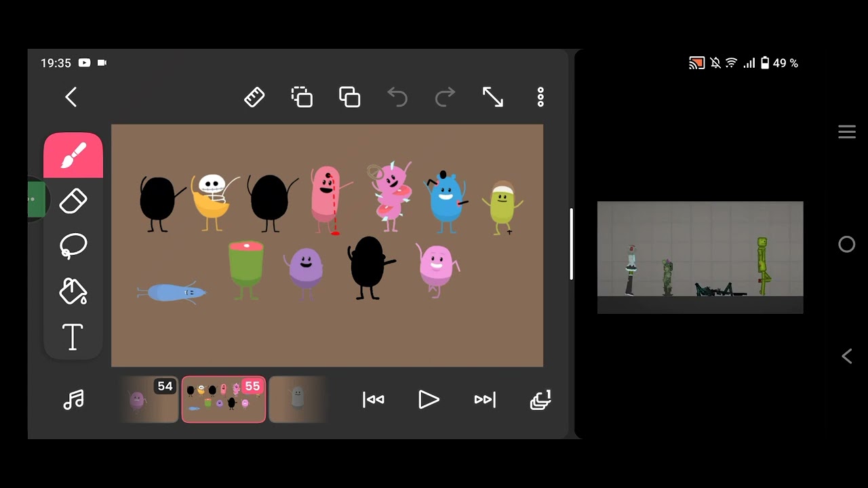
Task: Click the skeleton character on canvas
Action: (x=214, y=202)
